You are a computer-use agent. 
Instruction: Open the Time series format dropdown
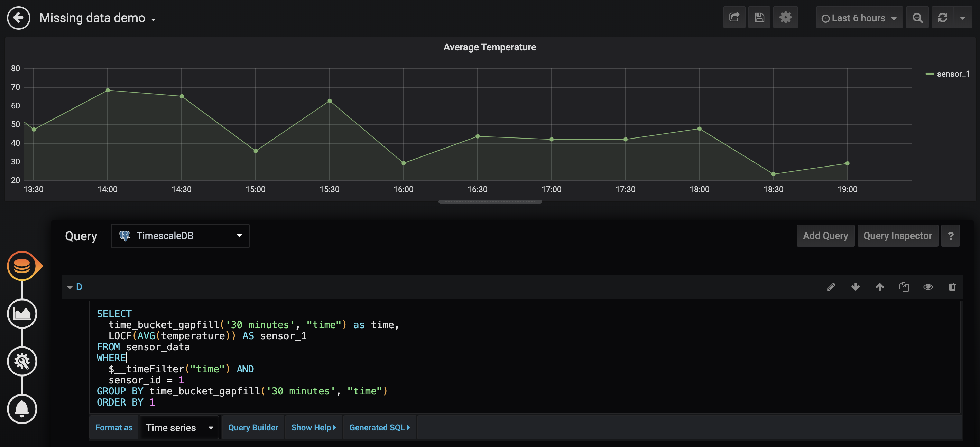point(179,428)
